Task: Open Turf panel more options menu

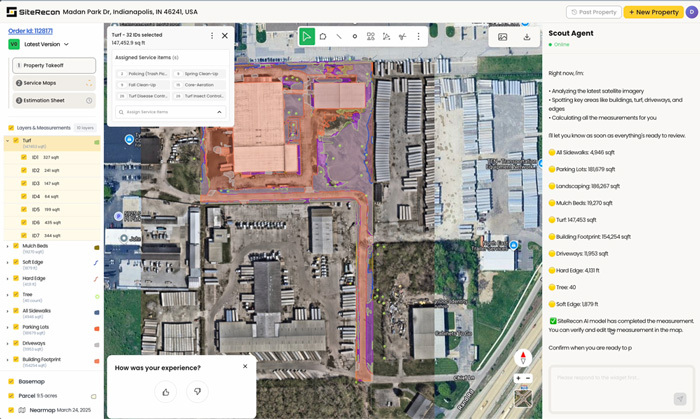Action: point(212,35)
